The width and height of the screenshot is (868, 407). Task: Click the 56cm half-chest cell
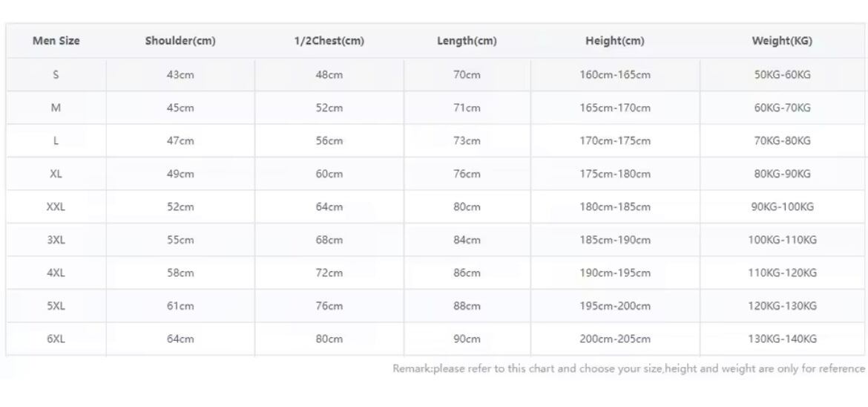pos(329,141)
